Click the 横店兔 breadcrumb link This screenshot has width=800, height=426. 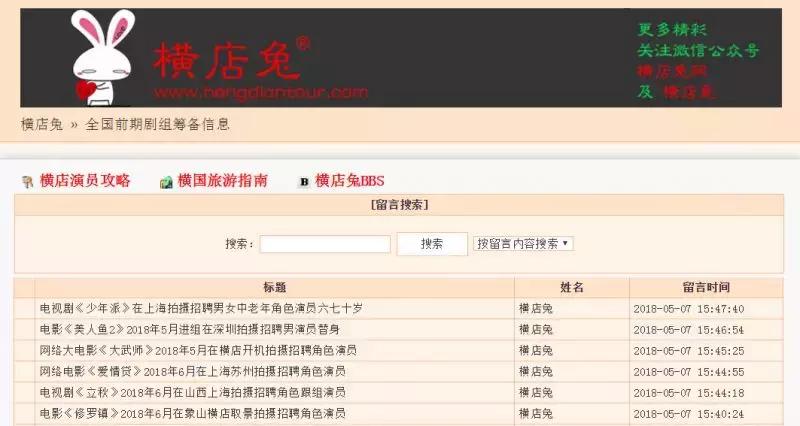coord(42,124)
